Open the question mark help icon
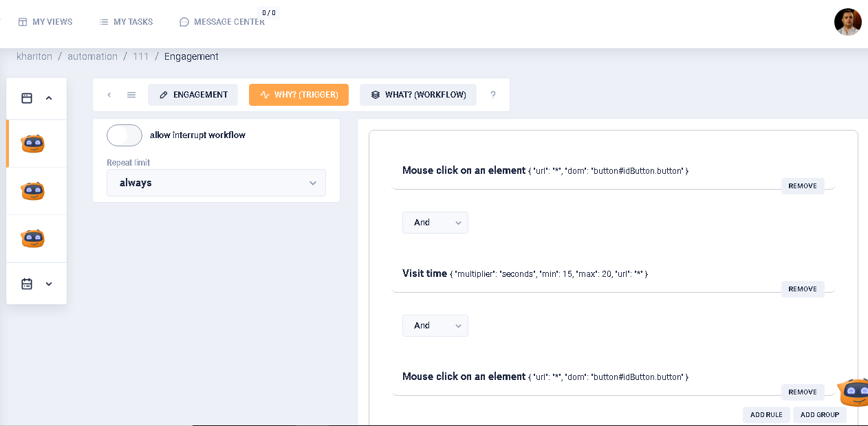This screenshot has height=426, width=868. [493, 95]
